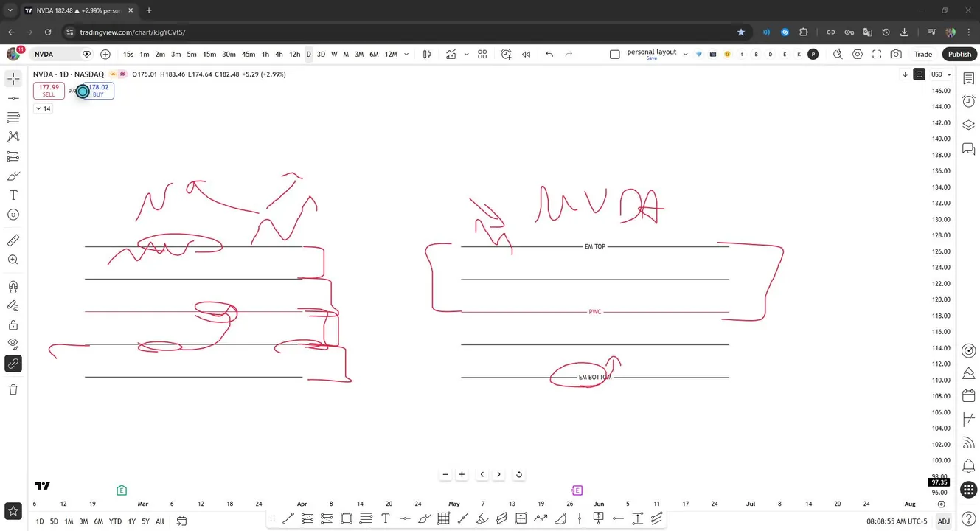Remove drawings with the trash icon
This screenshot has height=531, width=980.
click(13, 389)
